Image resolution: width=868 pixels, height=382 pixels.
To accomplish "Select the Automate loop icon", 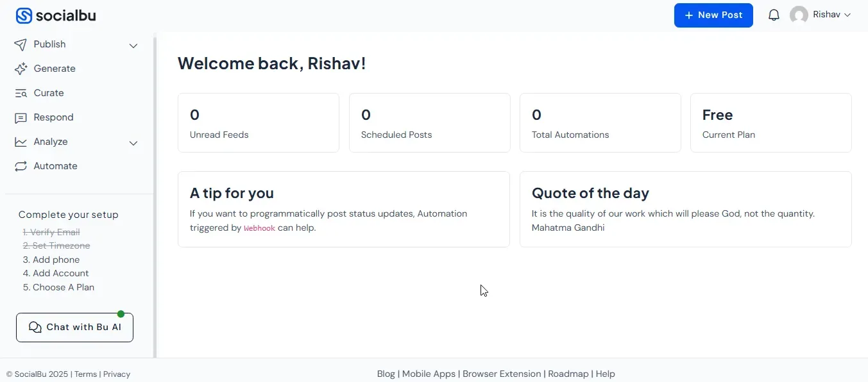I will pos(21,166).
